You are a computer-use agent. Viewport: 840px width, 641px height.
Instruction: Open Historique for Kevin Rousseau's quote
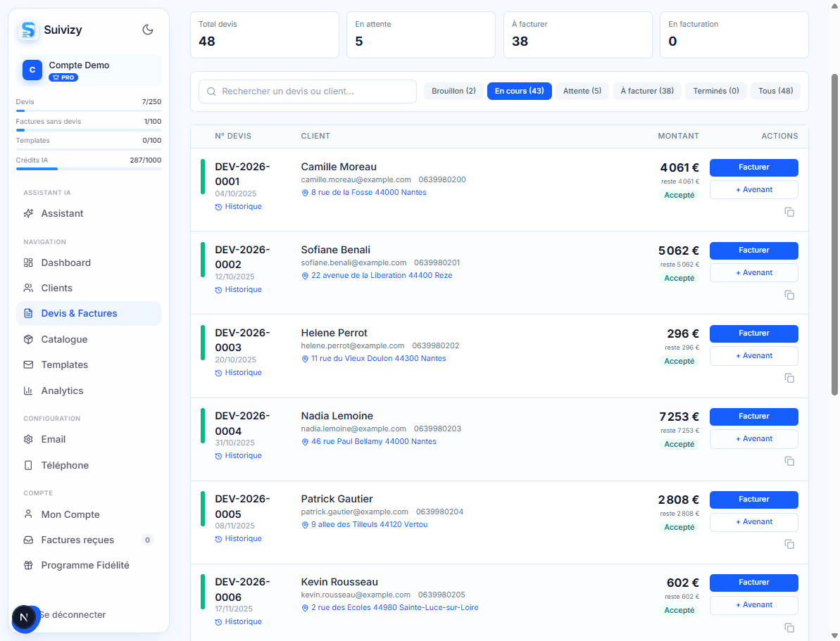[x=239, y=622]
